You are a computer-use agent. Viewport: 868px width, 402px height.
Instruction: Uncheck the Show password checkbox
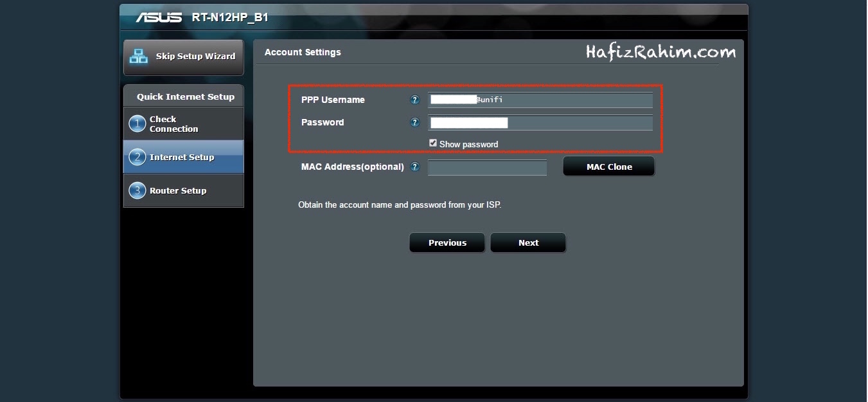click(x=433, y=143)
